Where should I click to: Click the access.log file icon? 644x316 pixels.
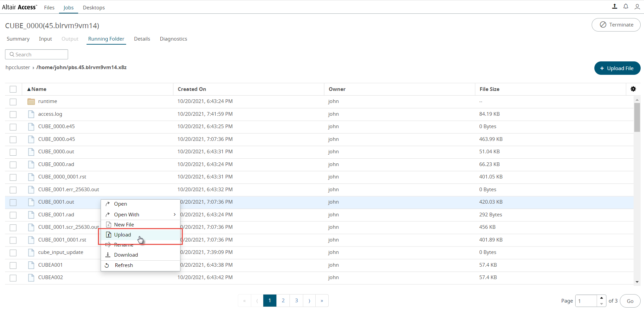pos(31,114)
